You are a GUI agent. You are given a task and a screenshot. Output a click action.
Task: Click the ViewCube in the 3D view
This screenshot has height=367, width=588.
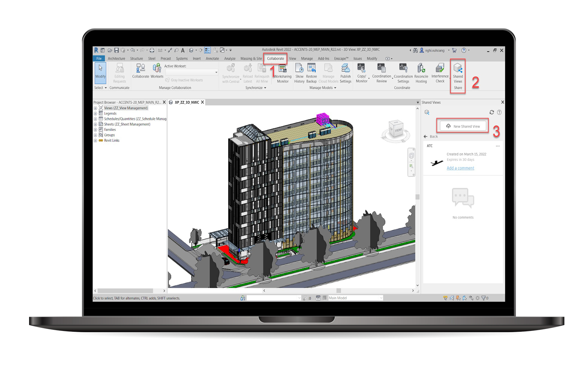(396, 130)
